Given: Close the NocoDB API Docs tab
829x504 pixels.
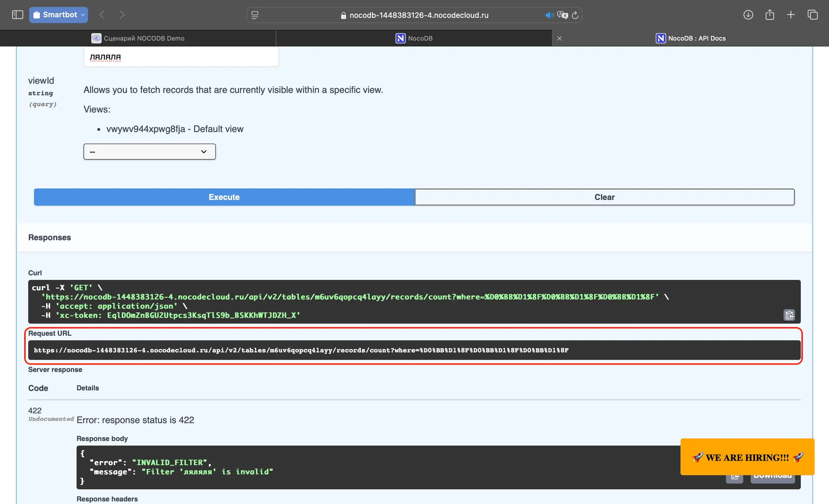Looking at the screenshot, I should pyautogui.click(x=559, y=38).
